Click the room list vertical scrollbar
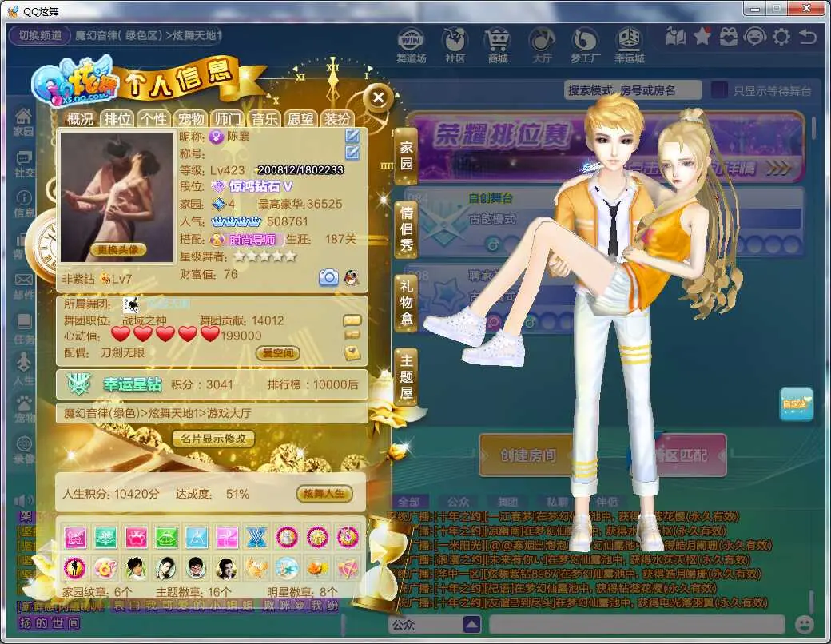This screenshot has width=831, height=644. 814,127
